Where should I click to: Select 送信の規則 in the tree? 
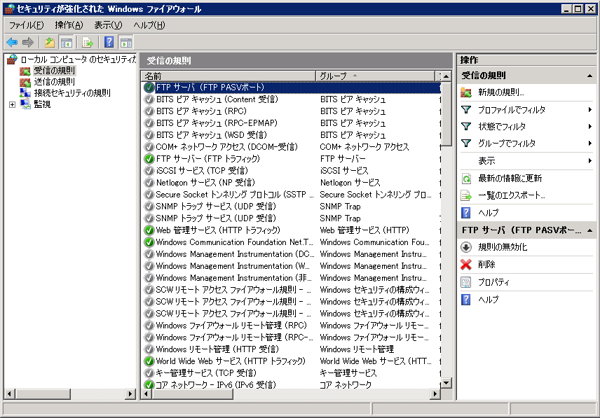54,82
